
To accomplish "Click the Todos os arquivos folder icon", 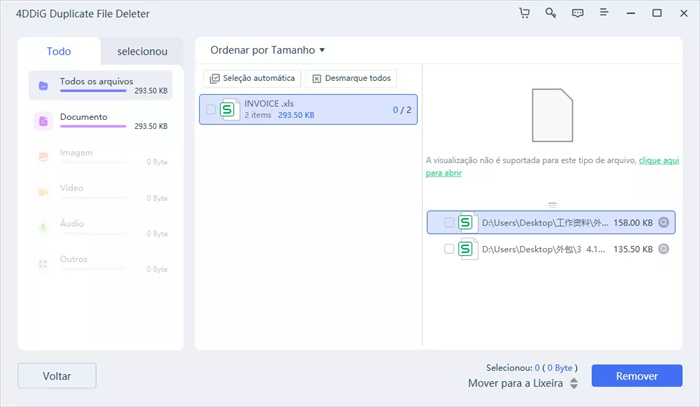I will 43,85.
